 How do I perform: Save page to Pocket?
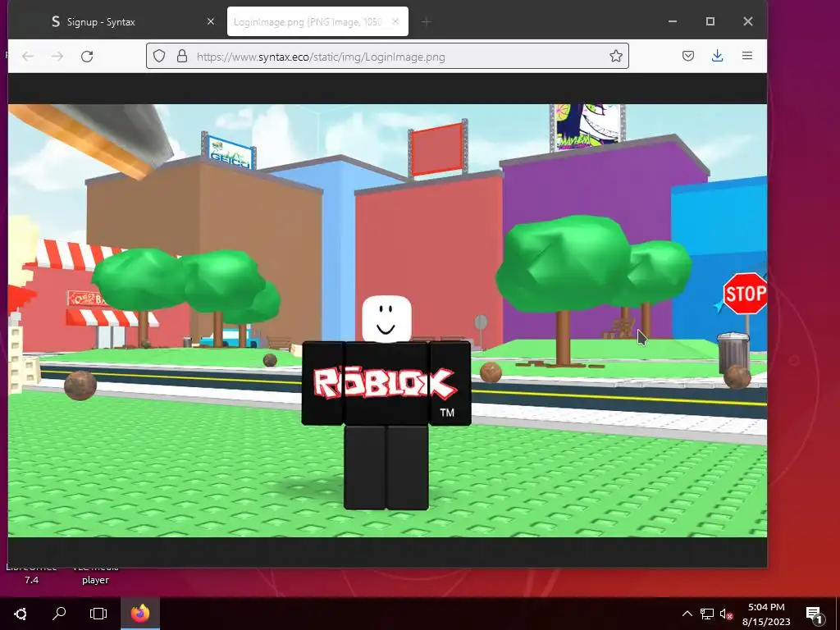point(688,57)
